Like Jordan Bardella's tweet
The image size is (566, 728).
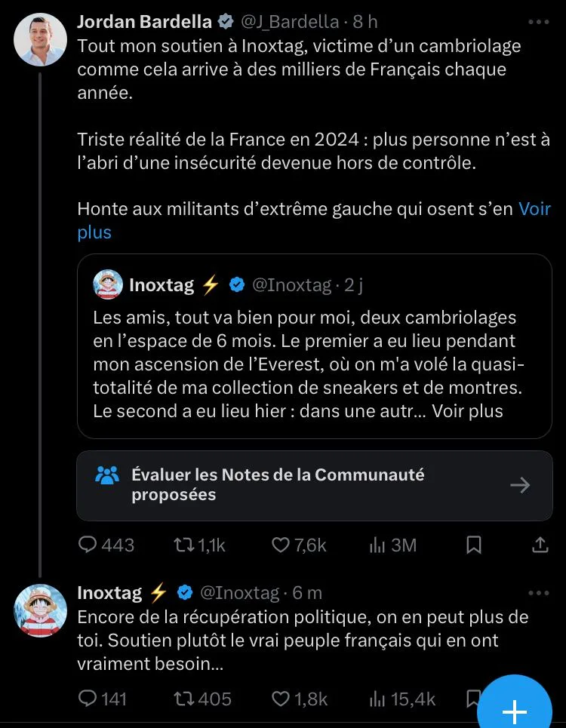click(299, 545)
